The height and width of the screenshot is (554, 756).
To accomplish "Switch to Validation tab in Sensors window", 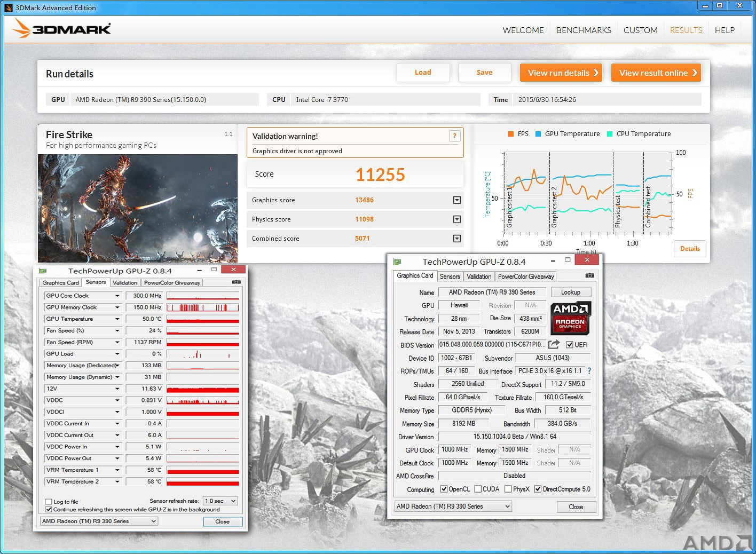I will (125, 283).
